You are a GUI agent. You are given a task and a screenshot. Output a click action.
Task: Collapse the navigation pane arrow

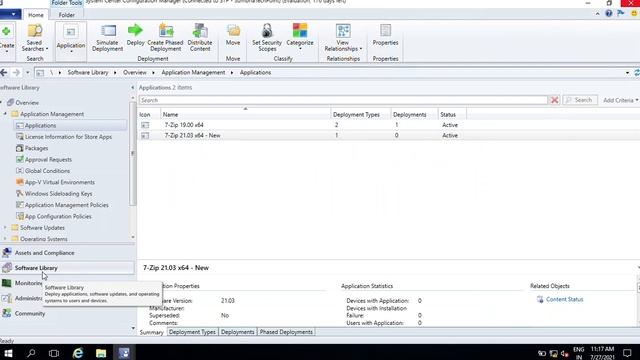[132, 87]
